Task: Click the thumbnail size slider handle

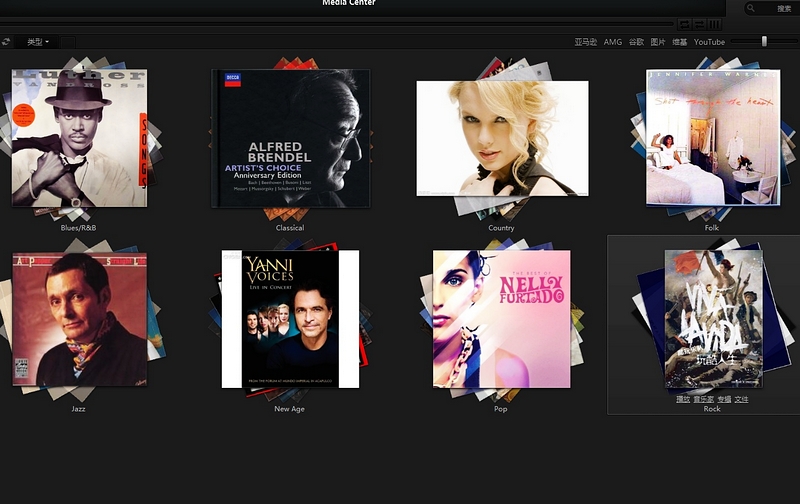Action: pos(764,41)
